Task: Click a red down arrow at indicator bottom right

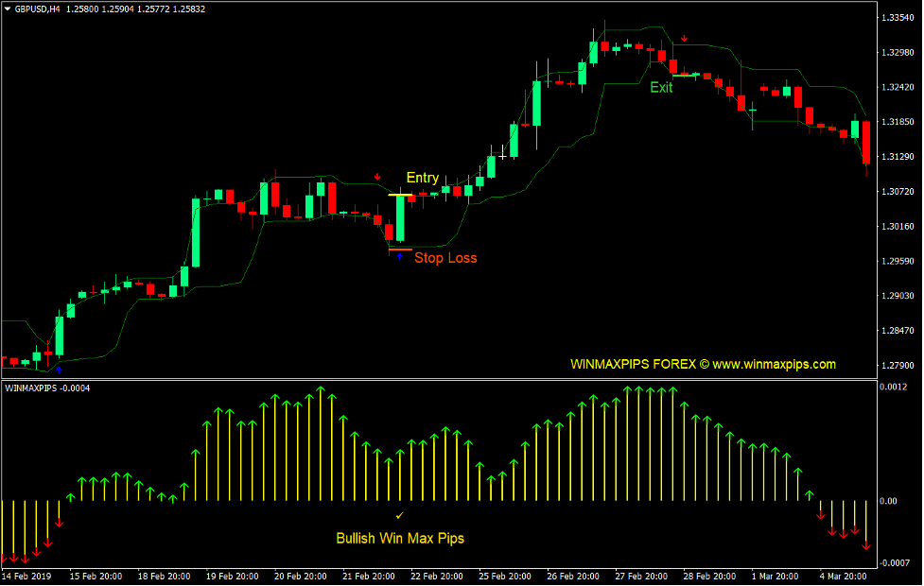Action: click(x=867, y=545)
